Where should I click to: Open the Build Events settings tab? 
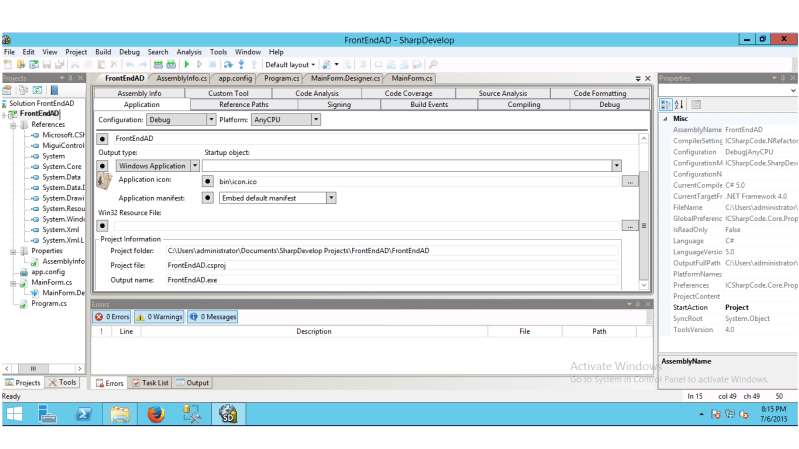coord(429,104)
